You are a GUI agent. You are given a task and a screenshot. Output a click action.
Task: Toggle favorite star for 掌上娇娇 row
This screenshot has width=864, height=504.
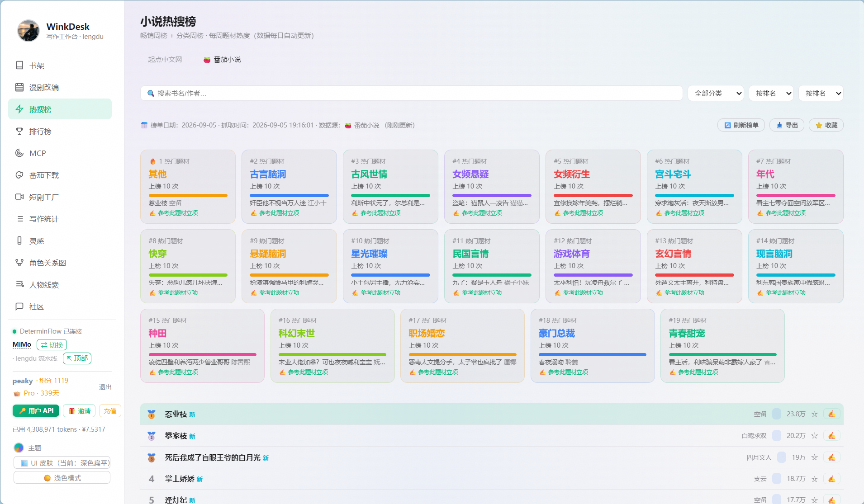coord(814,479)
